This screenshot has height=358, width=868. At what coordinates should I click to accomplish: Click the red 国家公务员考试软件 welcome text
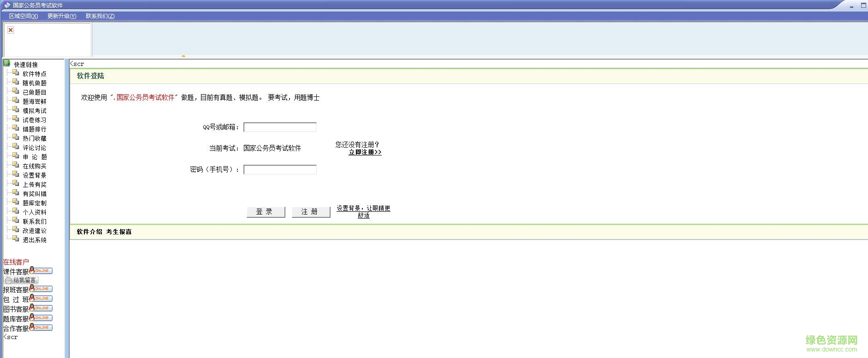click(146, 97)
